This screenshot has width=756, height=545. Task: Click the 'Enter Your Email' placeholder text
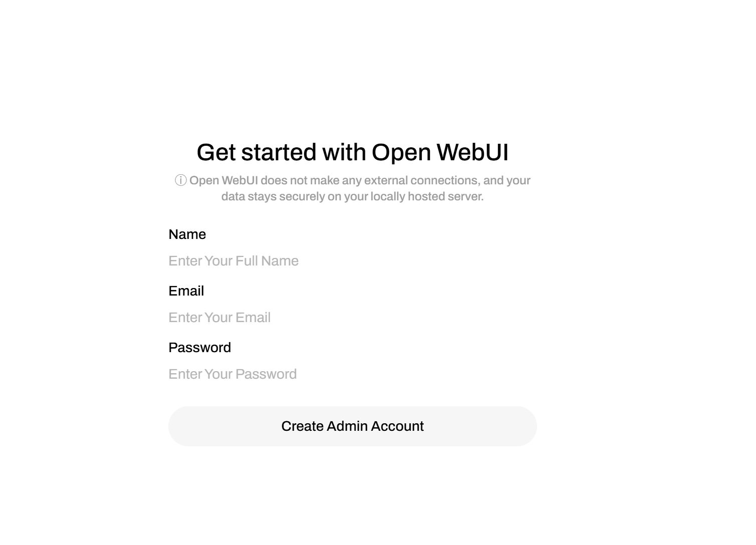click(219, 318)
